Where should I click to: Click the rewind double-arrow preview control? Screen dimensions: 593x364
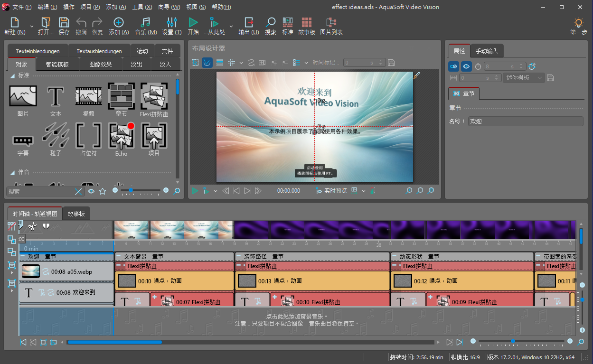point(226,191)
